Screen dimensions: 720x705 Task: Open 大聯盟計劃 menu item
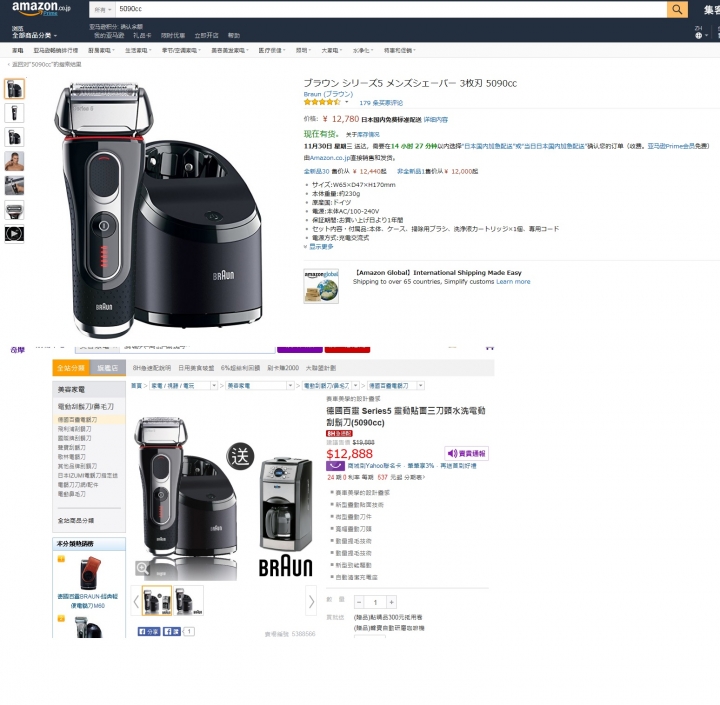(321, 368)
